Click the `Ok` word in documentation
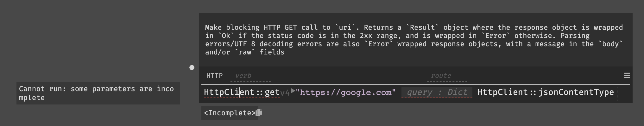This screenshot has height=126, width=644. tap(226, 36)
